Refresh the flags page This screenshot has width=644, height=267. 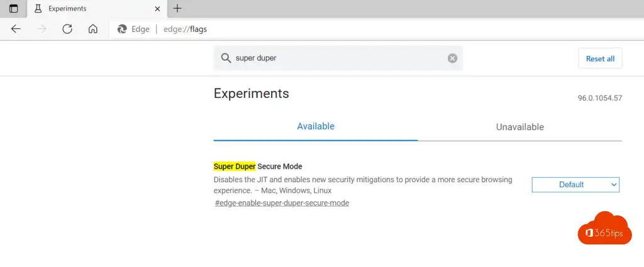click(x=67, y=29)
